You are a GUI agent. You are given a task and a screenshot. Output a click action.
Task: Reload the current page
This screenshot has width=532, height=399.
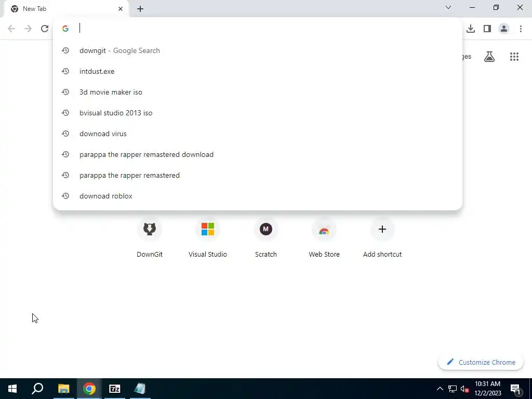[45, 29]
